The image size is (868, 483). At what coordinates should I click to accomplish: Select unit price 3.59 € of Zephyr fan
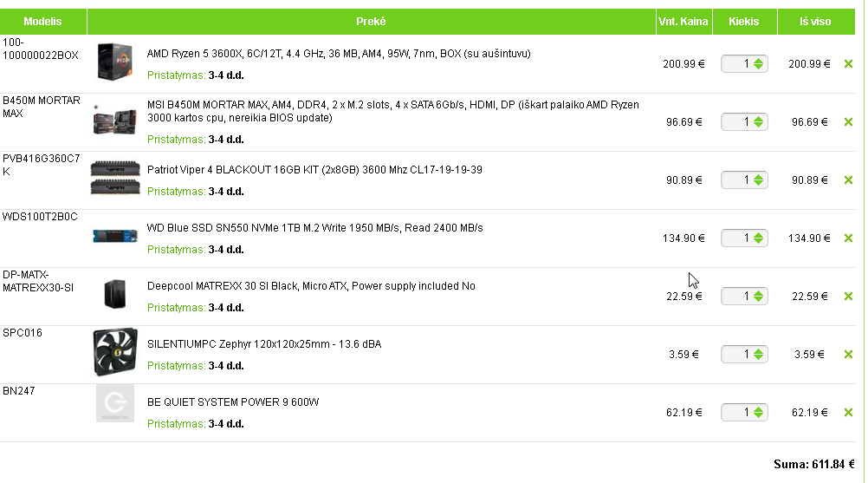pyautogui.click(x=683, y=355)
